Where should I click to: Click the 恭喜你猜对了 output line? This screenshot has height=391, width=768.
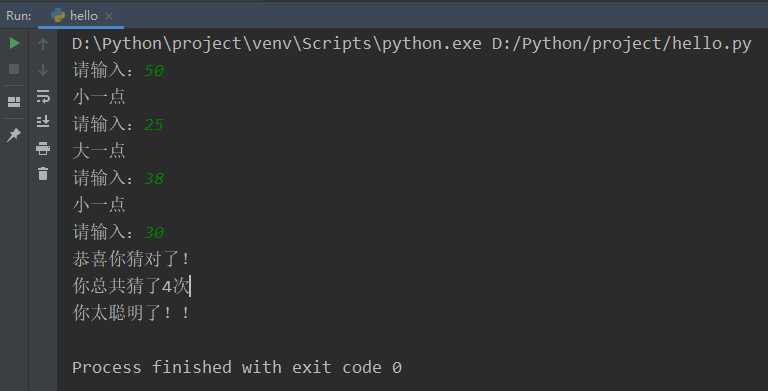pyautogui.click(x=130, y=259)
